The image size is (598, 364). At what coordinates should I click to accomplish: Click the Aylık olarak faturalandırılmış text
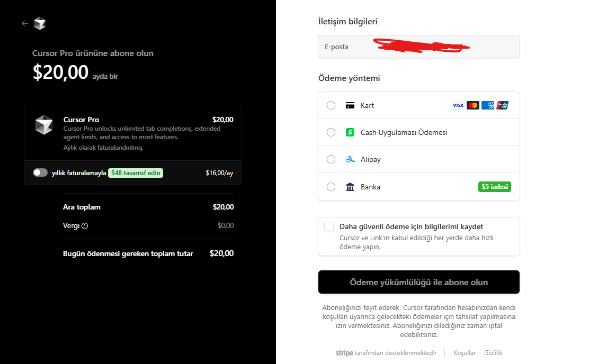click(103, 148)
